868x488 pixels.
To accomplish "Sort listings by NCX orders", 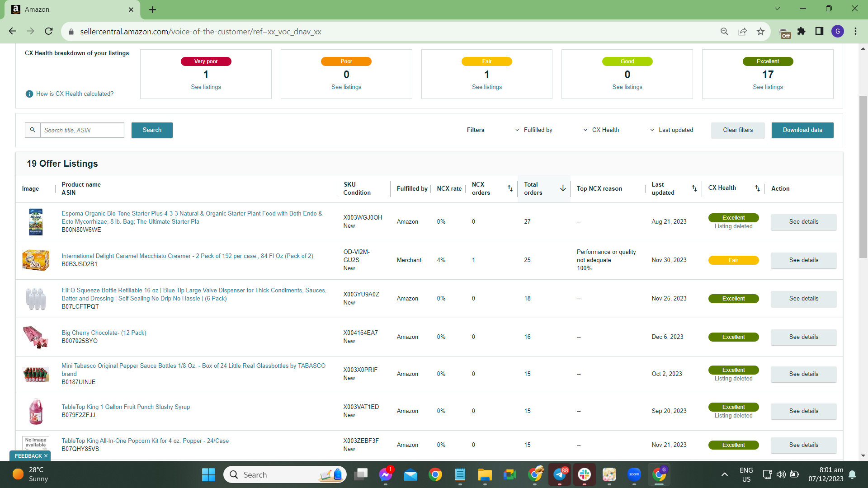I will (x=510, y=188).
